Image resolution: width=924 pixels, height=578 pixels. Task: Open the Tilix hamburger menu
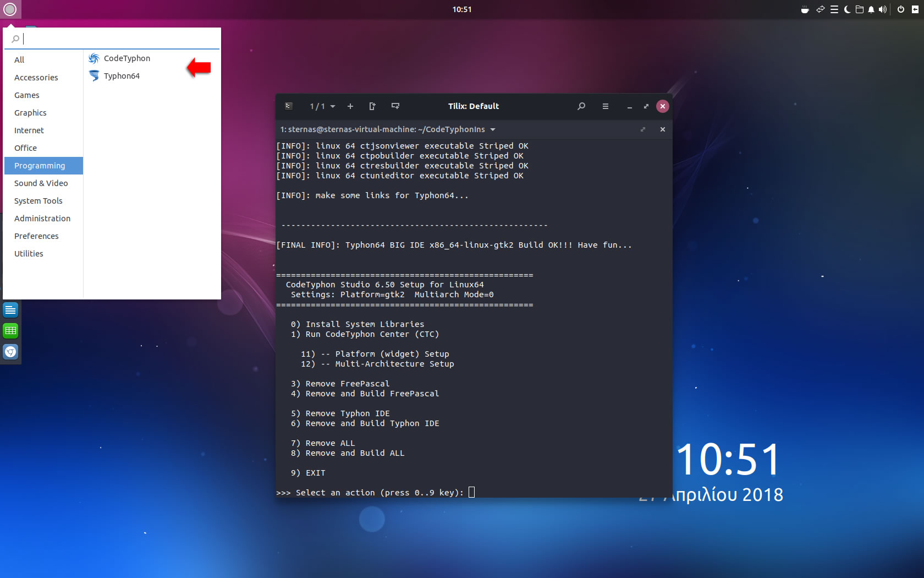[x=606, y=106]
